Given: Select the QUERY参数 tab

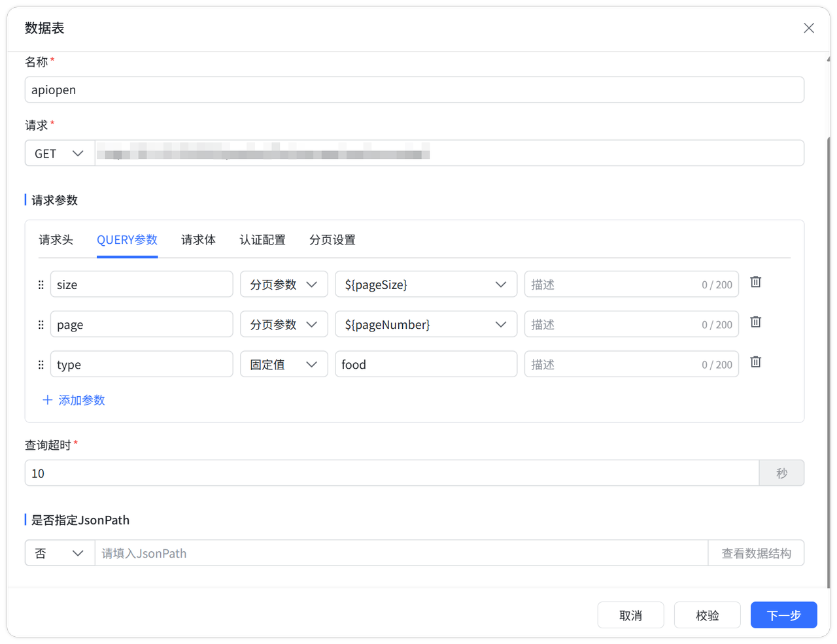Looking at the screenshot, I should [x=127, y=240].
